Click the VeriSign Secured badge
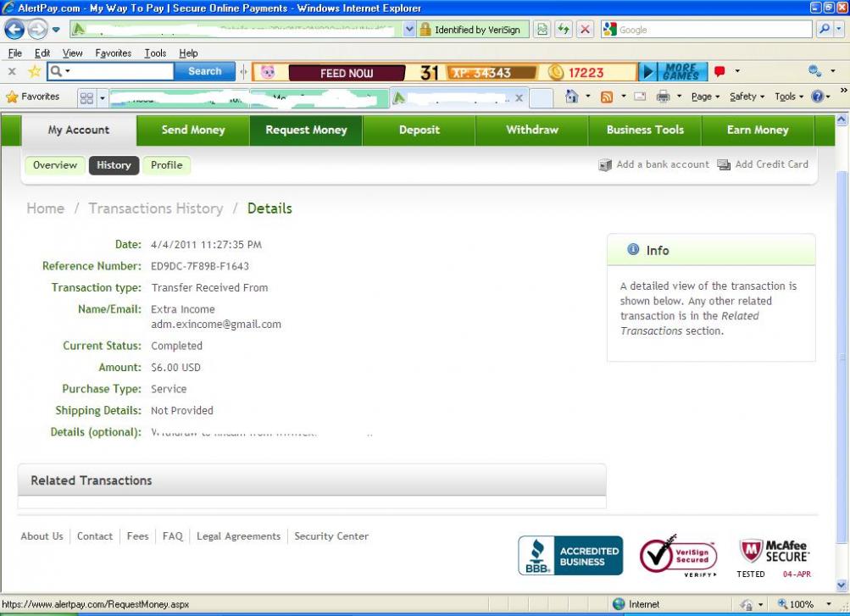 (678, 556)
